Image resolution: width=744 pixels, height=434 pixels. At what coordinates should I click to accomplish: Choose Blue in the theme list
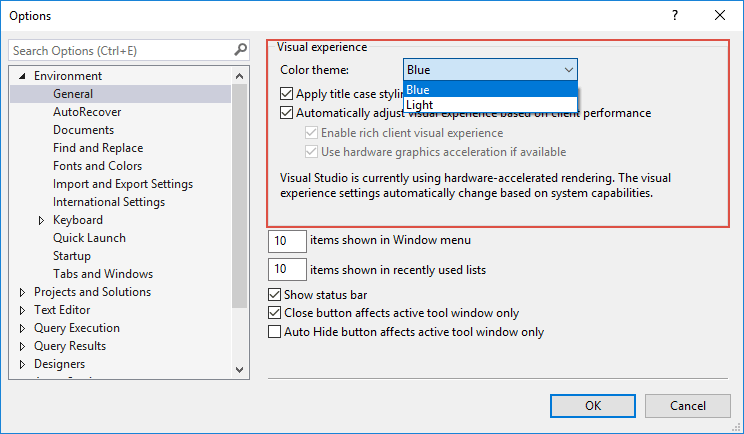tap(490, 90)
